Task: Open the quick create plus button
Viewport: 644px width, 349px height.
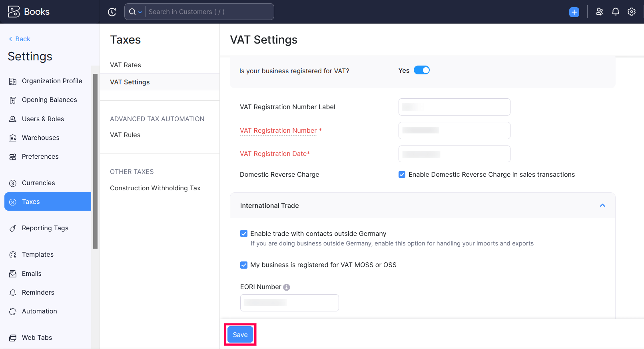Action: [574, 12]
